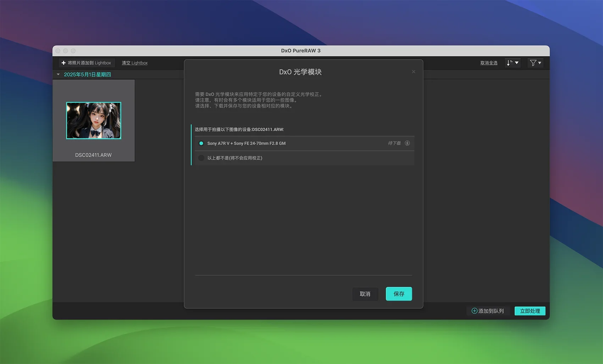Click 将照片添加到 Lightbox button
Image resolution: width=603 pixels, height=364 pixels.
point(86,63)
